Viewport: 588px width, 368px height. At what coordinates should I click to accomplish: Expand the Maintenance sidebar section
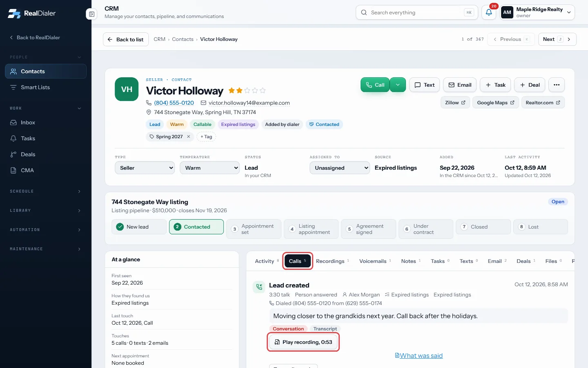46,249
